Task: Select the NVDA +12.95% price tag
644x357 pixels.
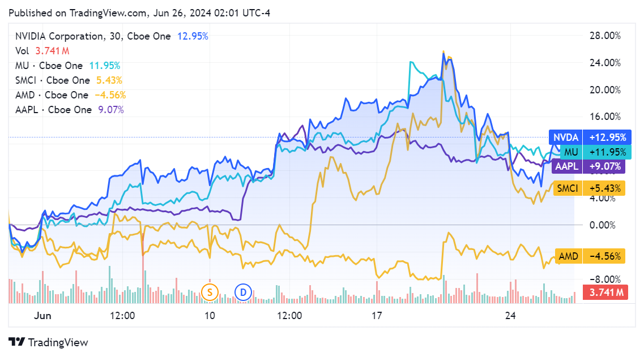Action: pyautogui.click(x=587, y=137)
